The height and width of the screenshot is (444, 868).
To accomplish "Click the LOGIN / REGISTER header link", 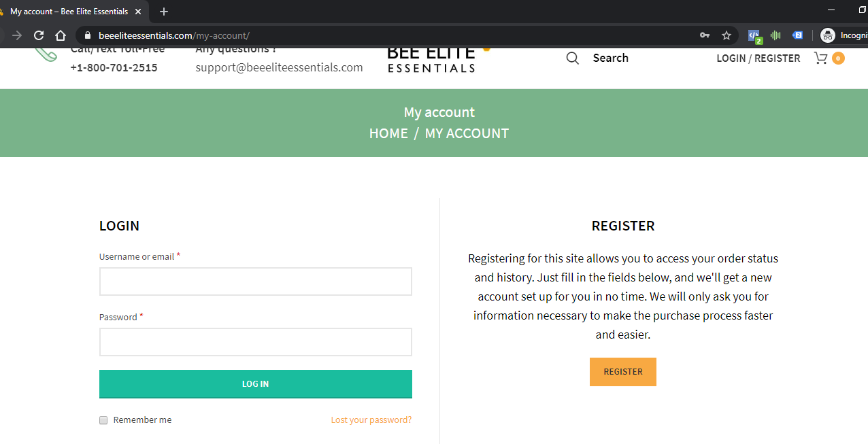I will pyautogui.click(x=758, y=58).
